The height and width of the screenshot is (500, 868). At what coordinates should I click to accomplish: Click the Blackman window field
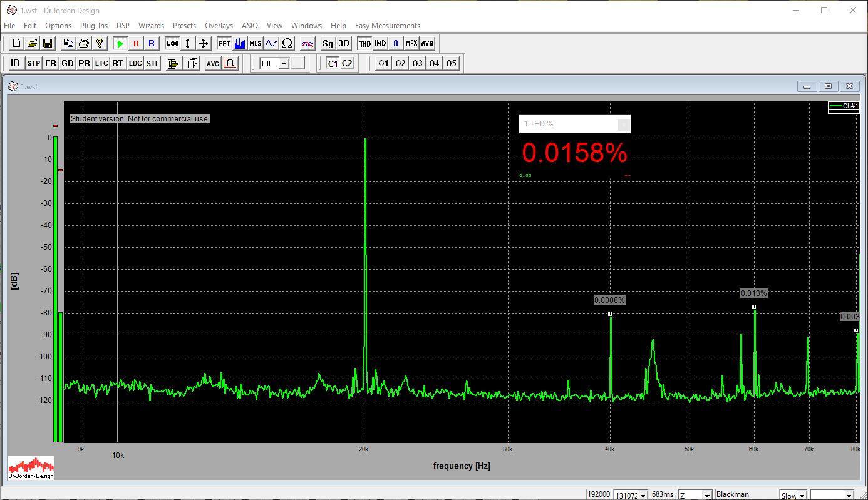click(745, 494)
